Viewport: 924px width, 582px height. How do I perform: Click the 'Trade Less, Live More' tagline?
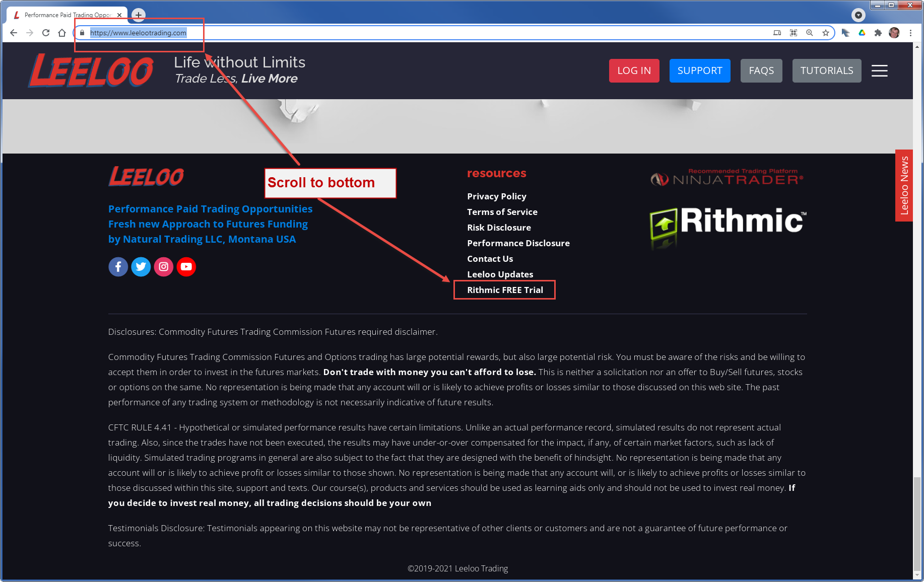point(236,79)
